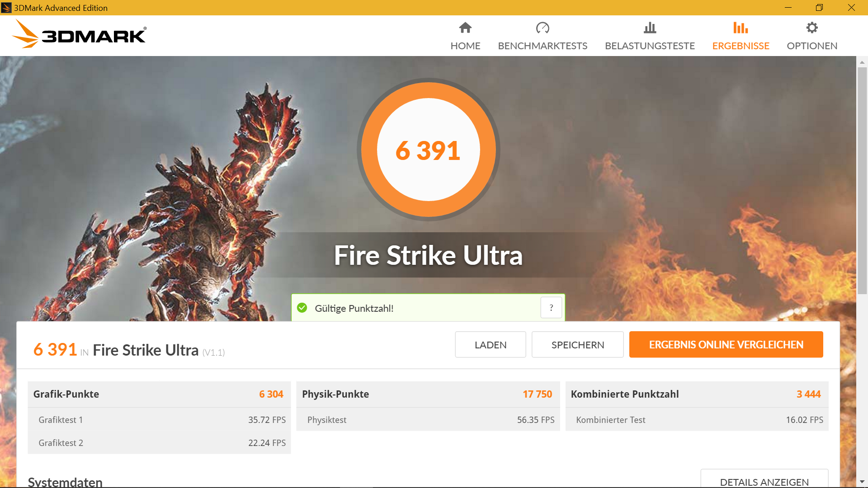Open the OPTIONEN menu entry
Viewport: 868px width, 488px height.
click(x=812, y=46)
